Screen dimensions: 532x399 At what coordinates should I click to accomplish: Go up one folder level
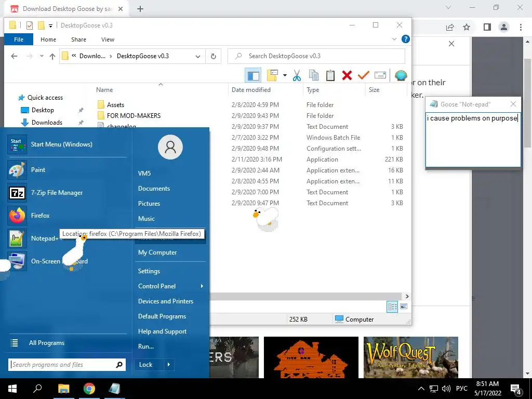coord(52,56)
